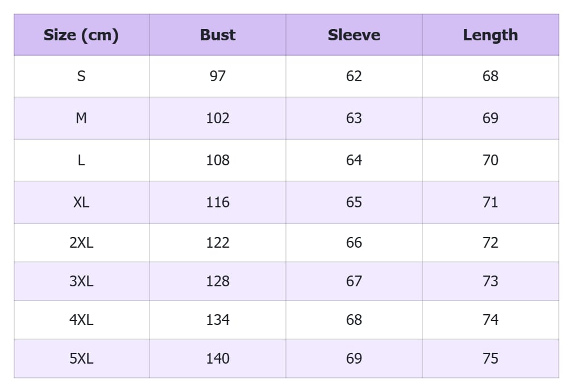The image size is (573, 392).
Task: Select the M size row label
Action: click(x=81, y=118)
